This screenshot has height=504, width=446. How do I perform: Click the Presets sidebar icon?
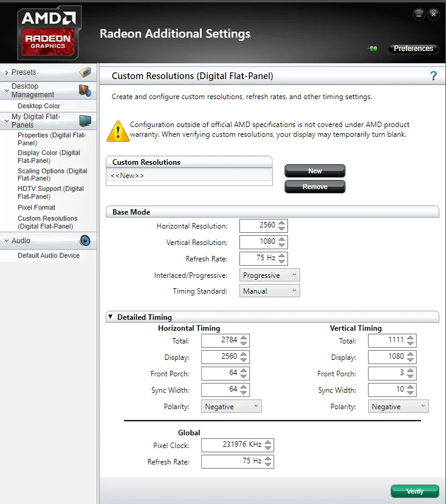(x=85, y=72)
